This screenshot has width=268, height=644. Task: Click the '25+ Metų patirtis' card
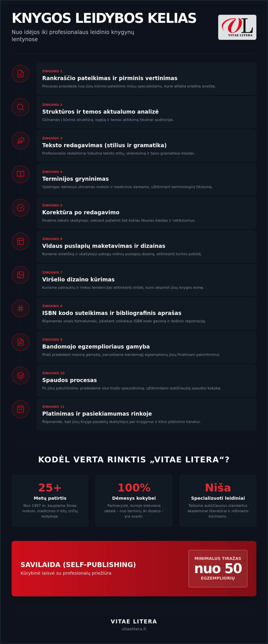(x=50, y=501)
